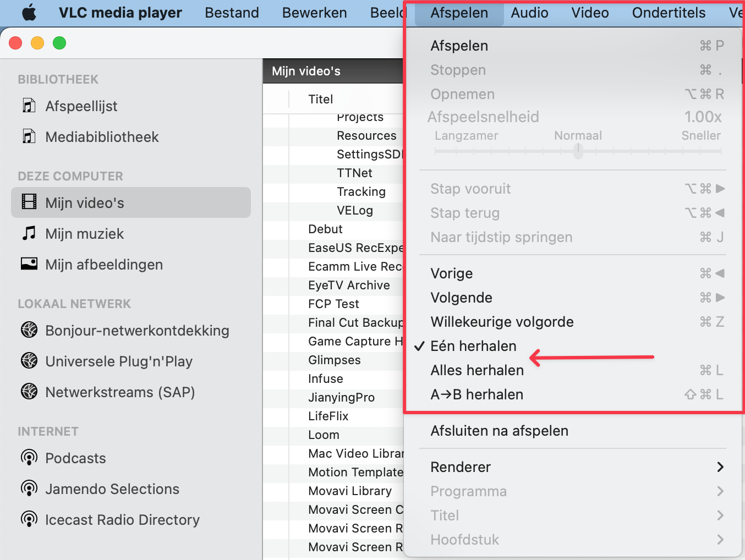Image resolution: width=745 pixels, height=560 pixels.
Task: Select the Movavi Library row
Action: (x=333, y=491)
